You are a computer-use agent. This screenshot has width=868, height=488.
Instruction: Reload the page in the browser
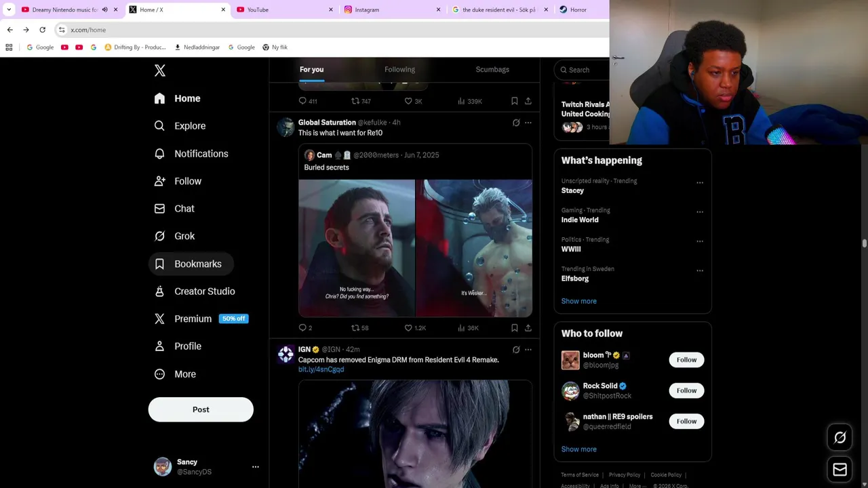coord(42,30)
